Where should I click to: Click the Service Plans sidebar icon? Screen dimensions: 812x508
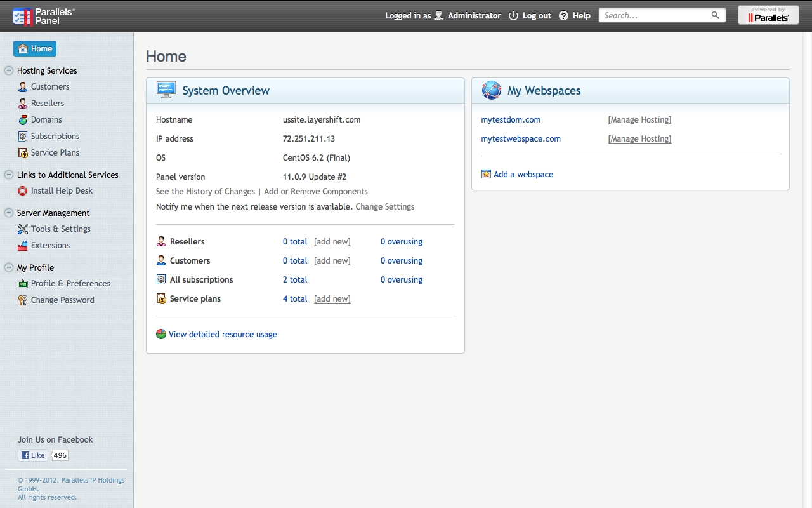(23, 153)
